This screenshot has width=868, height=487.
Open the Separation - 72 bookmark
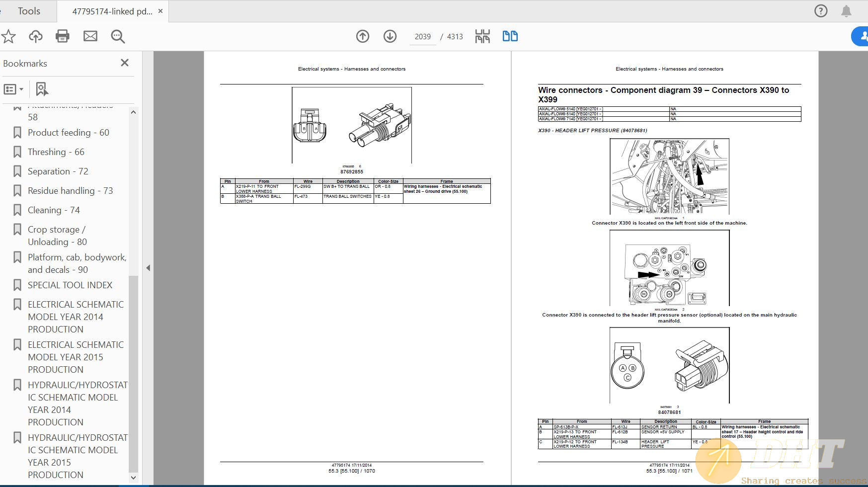pos(58,171)
